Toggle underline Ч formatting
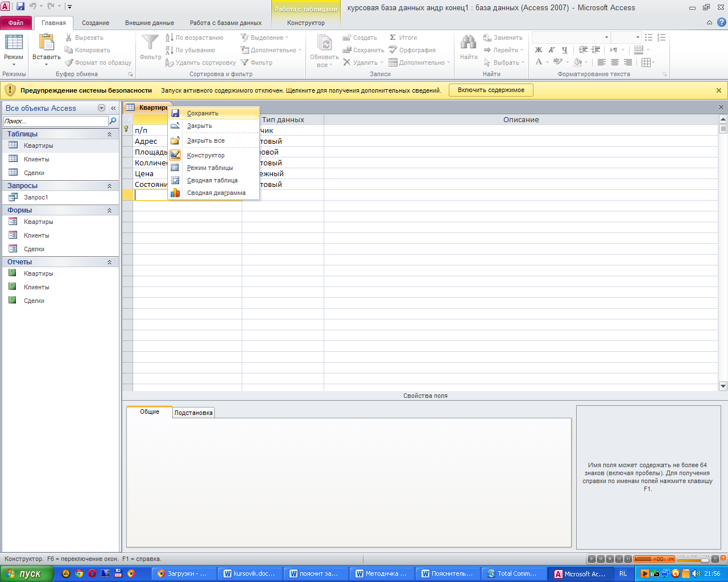The height and width of the screenshot is (582, 728). (564, 50)
